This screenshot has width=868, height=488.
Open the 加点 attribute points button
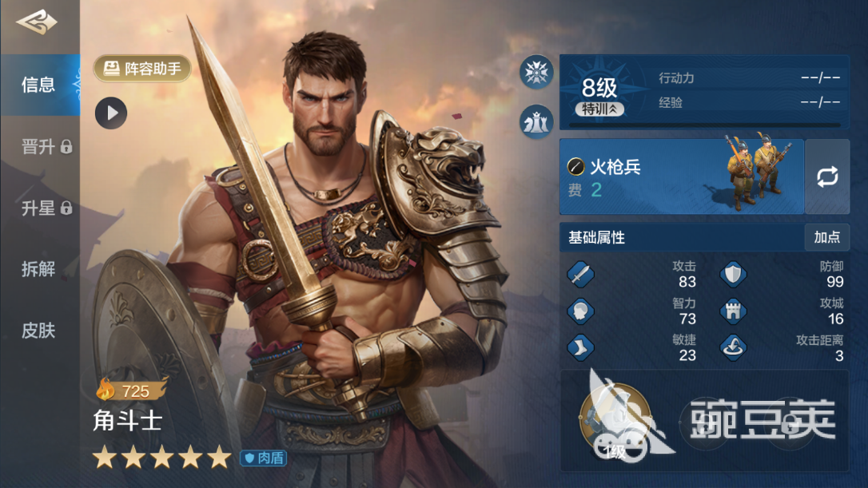[x=826, y=237]
